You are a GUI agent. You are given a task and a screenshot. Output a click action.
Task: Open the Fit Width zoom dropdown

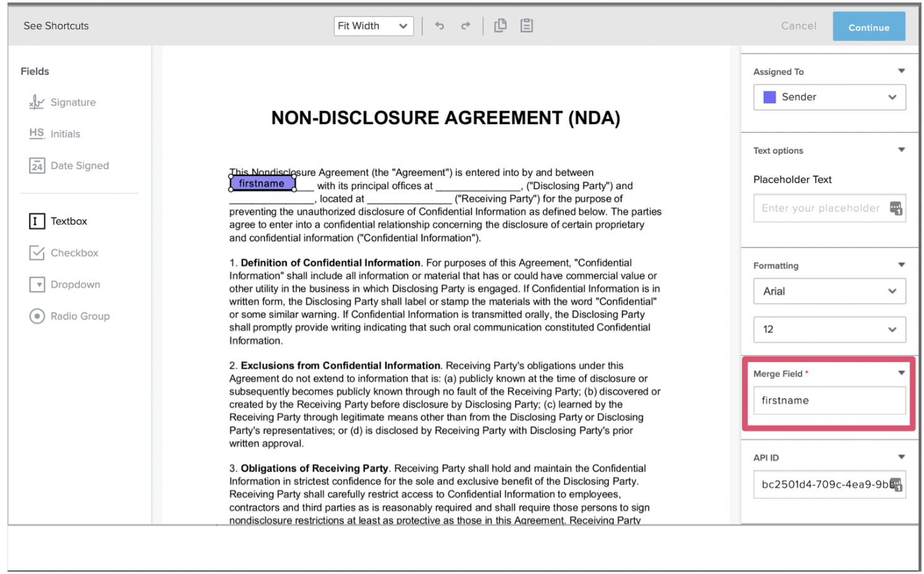tap(374, 25)
